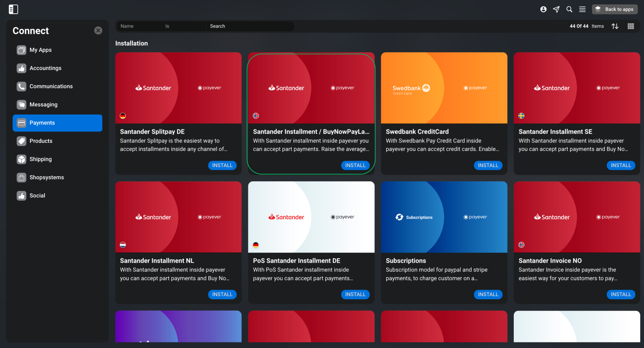Click the paper plane send icon
The height and width of the screenshot is (348, 644).
556,9
